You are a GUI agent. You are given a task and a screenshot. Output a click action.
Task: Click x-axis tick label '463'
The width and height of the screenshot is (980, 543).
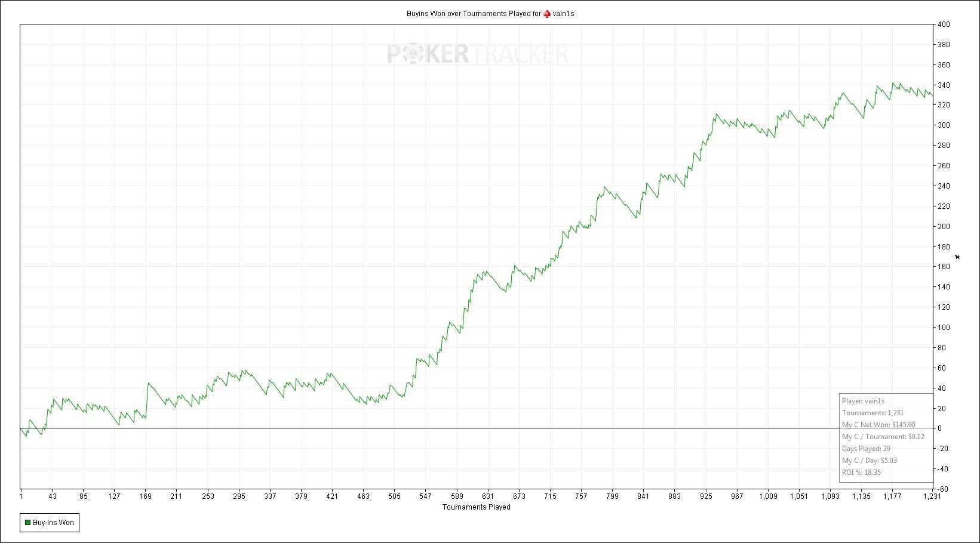[363, 496]
